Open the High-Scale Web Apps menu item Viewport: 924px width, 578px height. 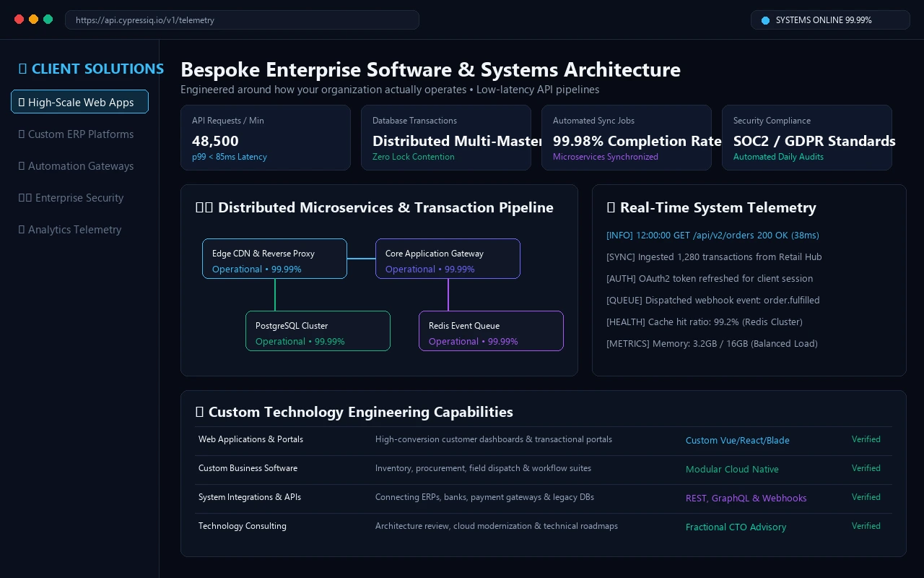79,102
